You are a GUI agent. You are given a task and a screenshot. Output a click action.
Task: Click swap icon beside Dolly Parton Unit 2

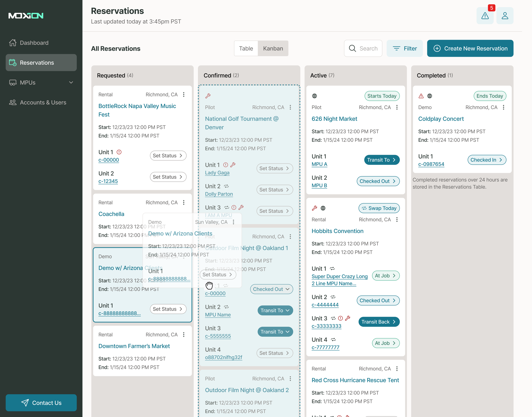click(226, 186)
